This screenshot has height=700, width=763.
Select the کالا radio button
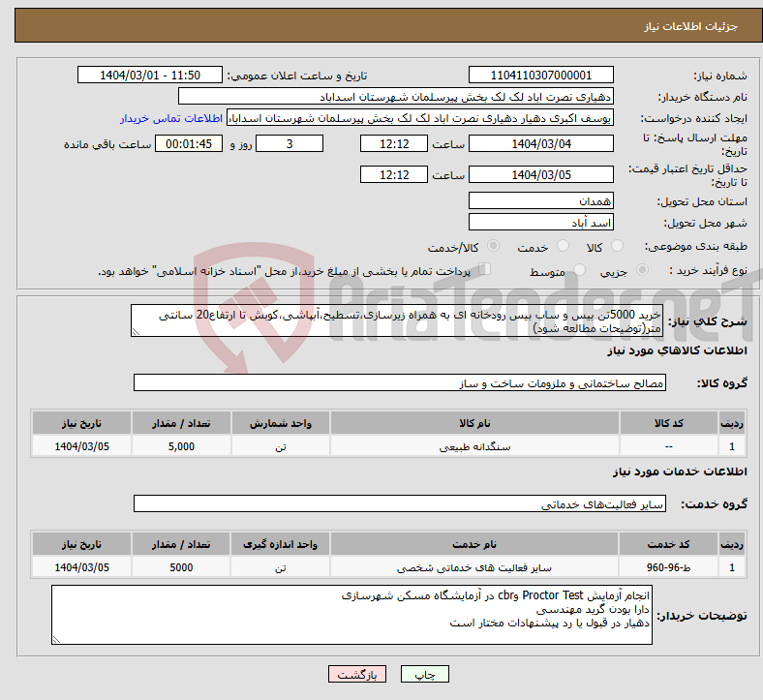617,246
